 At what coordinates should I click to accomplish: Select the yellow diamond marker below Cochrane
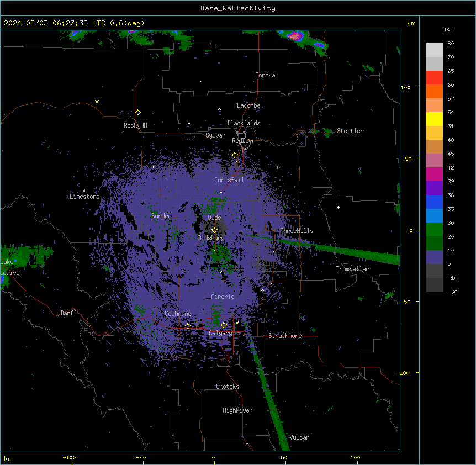pos(188,326)
